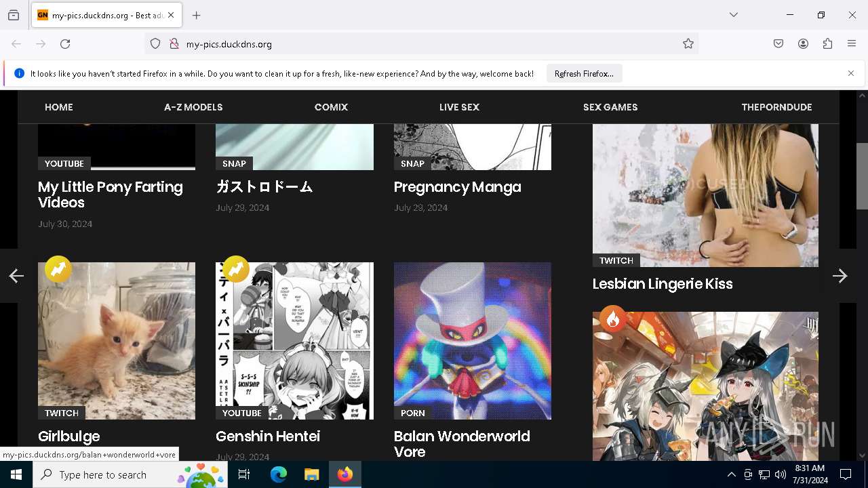Screen dimensions: 868x488
Task: Click the left previous arrow on page
Action: click(x=16, y=276)
